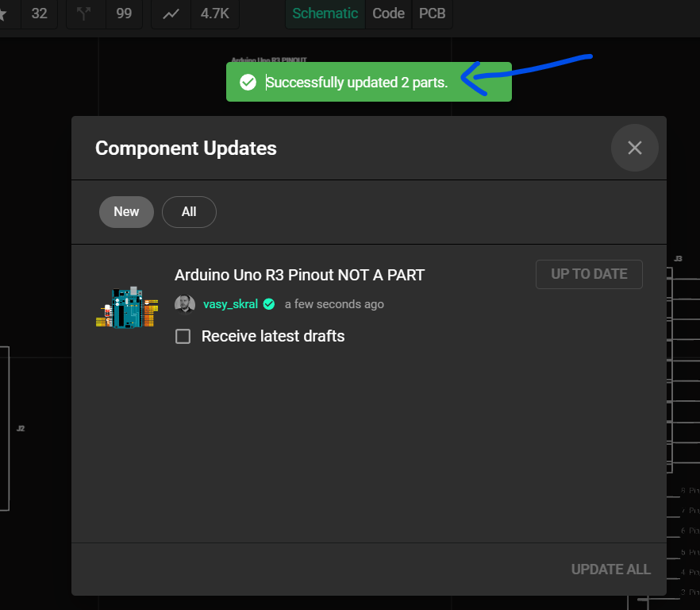
Task: Enable Receive latest drafts checkbox
Action: 183,336
